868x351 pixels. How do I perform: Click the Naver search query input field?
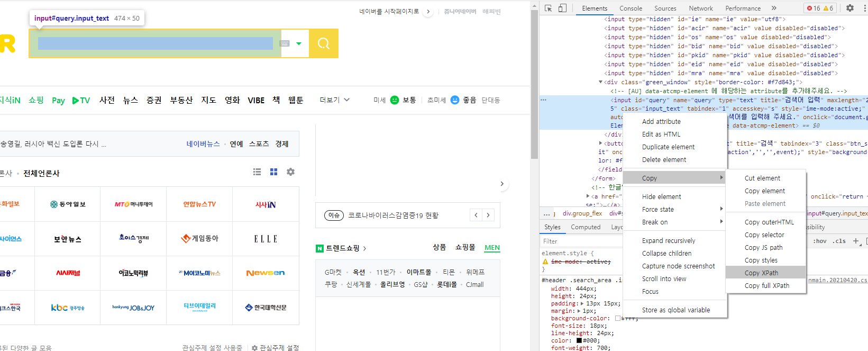[x=155, y=43]
